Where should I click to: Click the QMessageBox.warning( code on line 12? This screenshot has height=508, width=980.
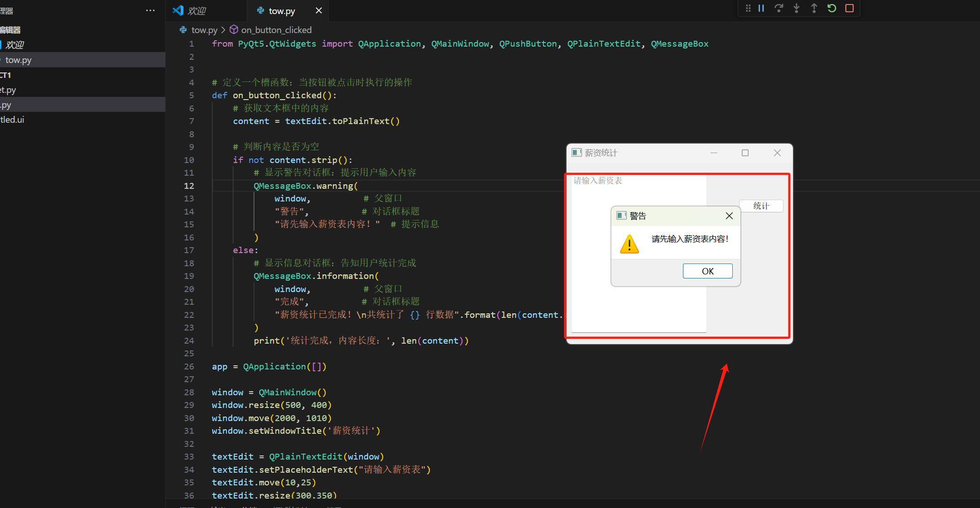point(306,186)
